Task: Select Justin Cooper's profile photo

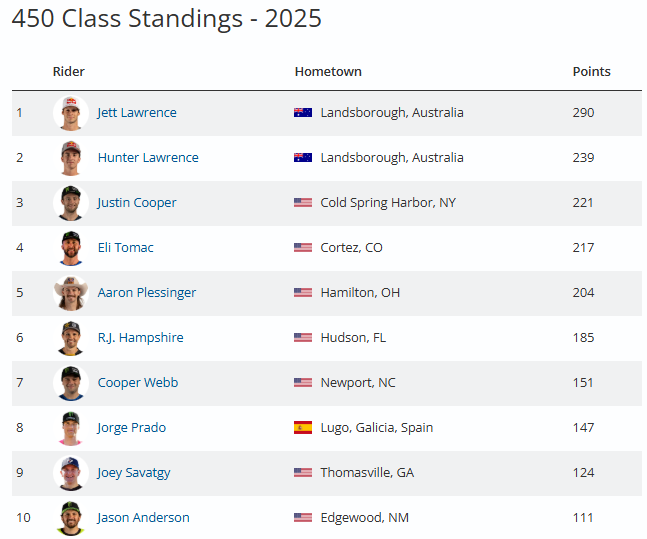Action: click(x=70, y=203)
